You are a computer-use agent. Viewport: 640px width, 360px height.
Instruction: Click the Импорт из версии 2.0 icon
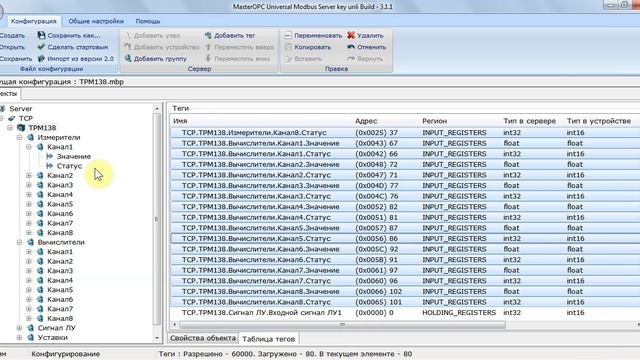[x=41, y=58]
